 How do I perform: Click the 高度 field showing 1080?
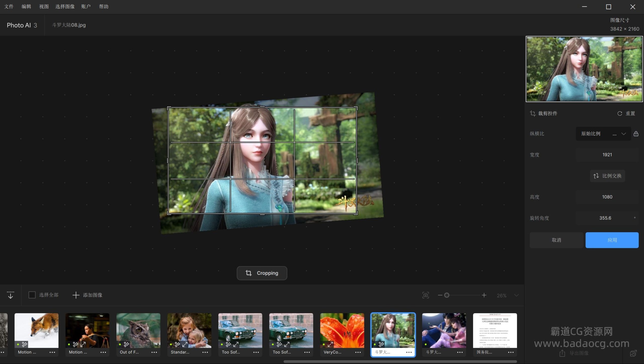607,197
